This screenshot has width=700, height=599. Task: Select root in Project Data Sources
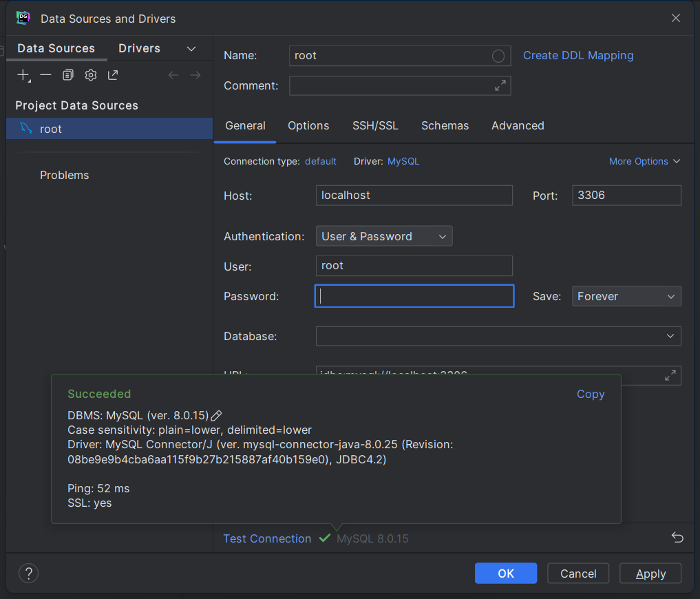(109, 129)
